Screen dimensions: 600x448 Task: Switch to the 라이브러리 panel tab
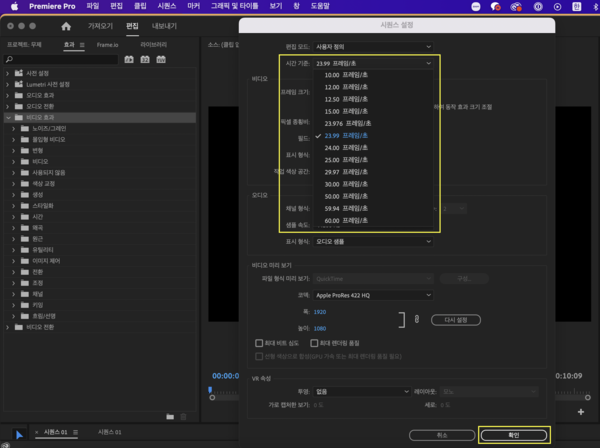(x=153, y=45)
